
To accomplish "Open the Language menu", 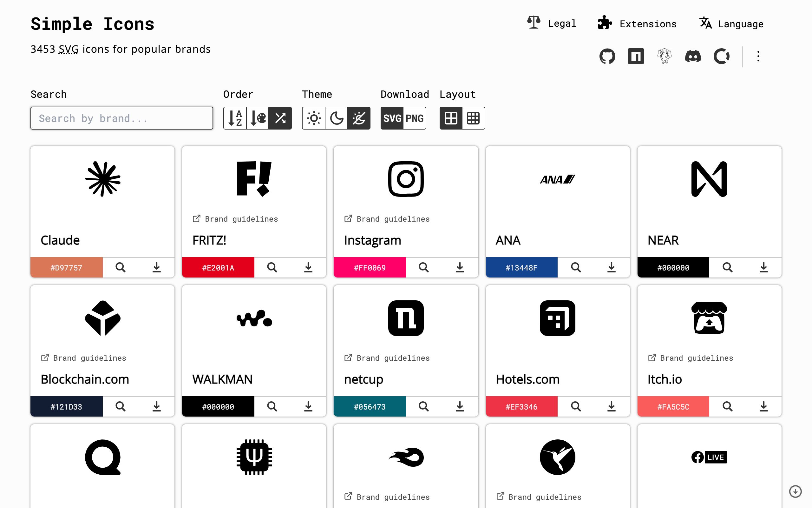I will (x=731, y=23).
